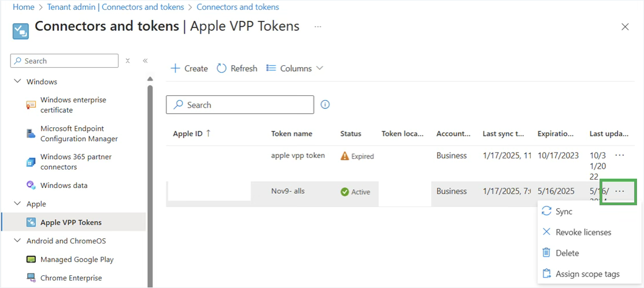Clear sidebar search with X icon
Image resolution: width=644 pixels, height=288 pixels.
coord(128,61)
